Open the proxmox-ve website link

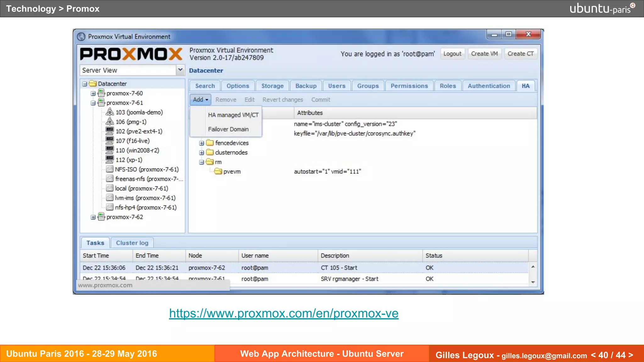[x=284, y=313]
